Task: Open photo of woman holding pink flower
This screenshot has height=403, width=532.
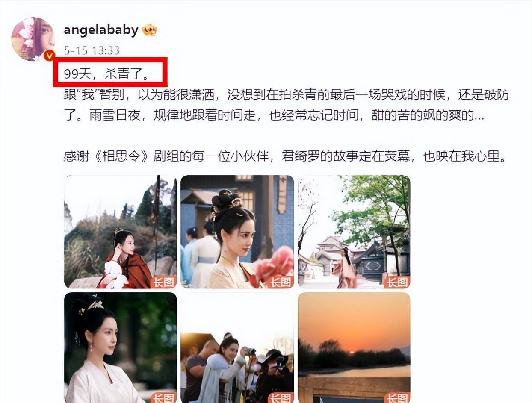Action: [x=237, y=232]
